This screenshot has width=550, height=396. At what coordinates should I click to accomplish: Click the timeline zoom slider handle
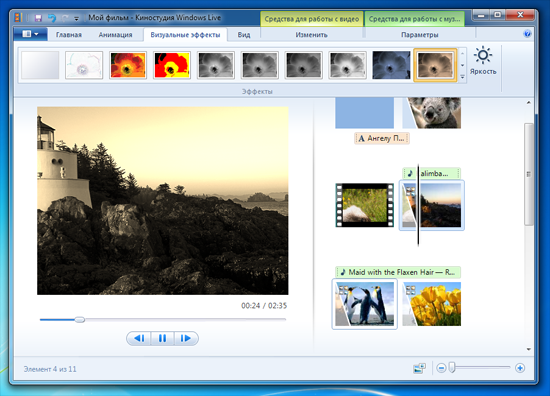point(452,368)
